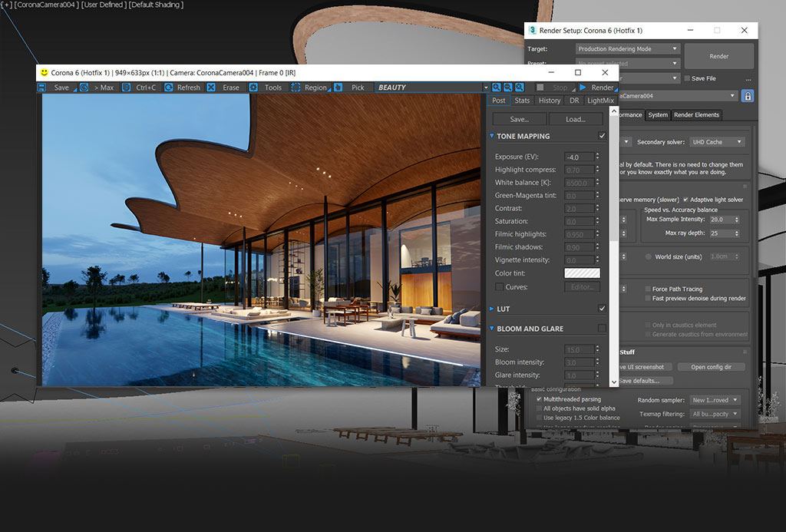Screen dimensions: 786x532
Task: Click the Exposure (EV) spinner arrows
Action: [x=597, y=157]
